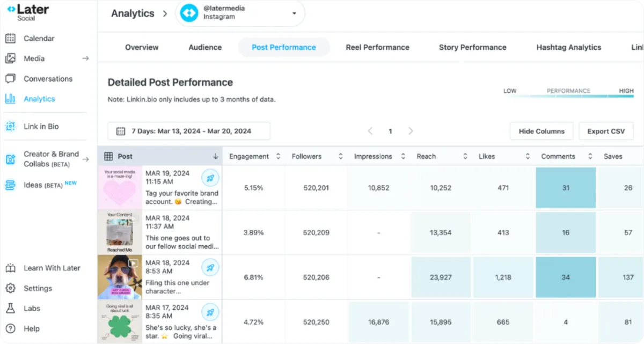Select the Link in Bio icon
Screen dimensions: 644x344
[10, 127]
